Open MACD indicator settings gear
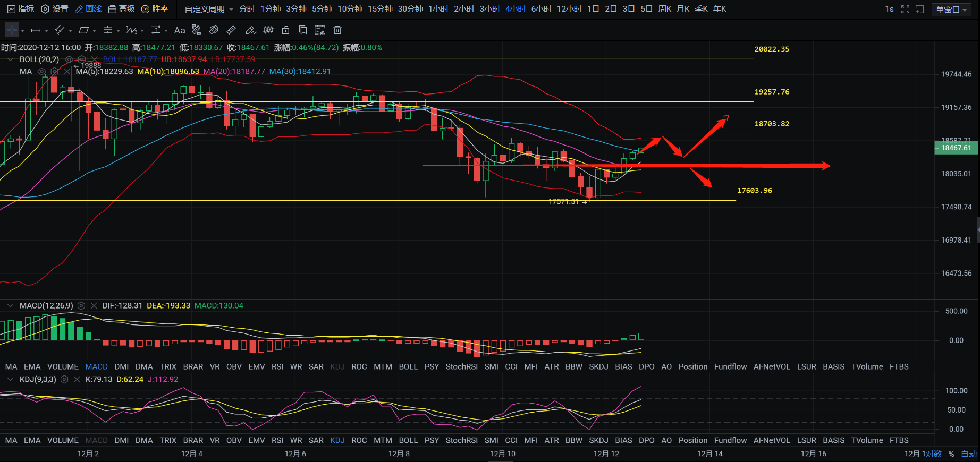The width and height of the screenshot is (980, 462). click(81, 306)
